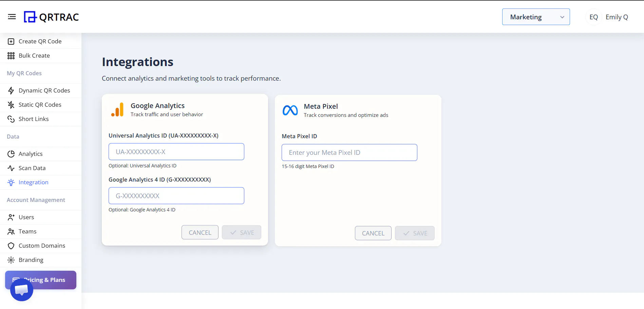Open Pricing & Plans button
The image size is (644, 309).
pyautogui.click(x=41, y=280)
